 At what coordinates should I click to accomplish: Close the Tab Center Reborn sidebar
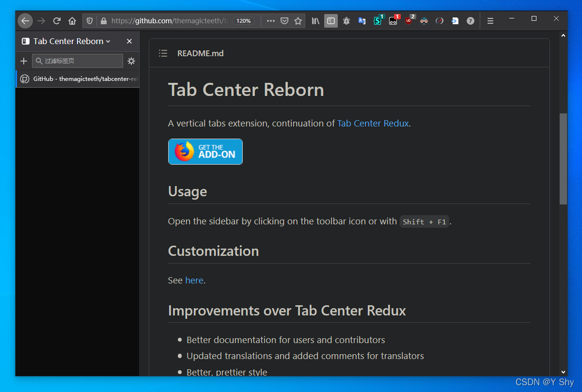pos(129,41)
